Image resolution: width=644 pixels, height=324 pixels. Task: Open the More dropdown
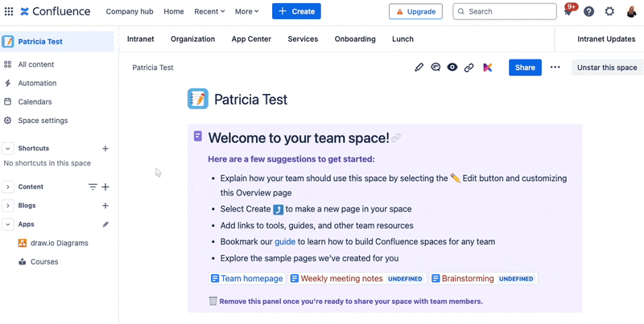tap(247, 11)
